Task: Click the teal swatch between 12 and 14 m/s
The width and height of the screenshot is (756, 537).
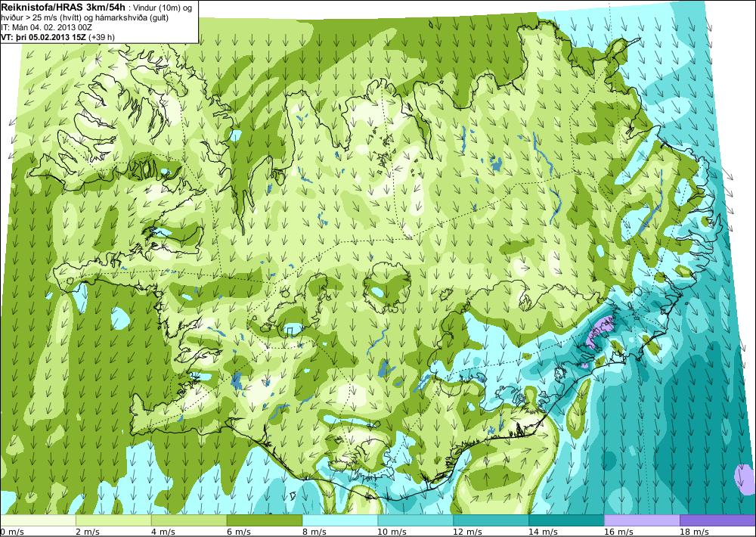Action: point(491,520)
